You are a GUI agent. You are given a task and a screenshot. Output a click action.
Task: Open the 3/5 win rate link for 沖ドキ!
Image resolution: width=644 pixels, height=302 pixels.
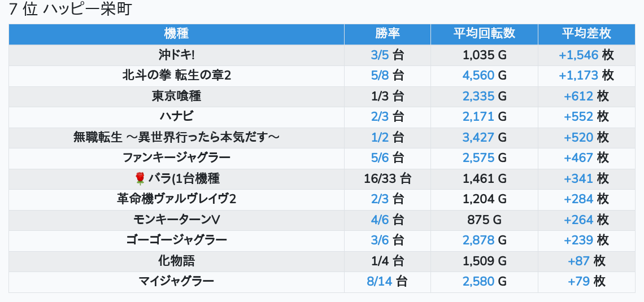[380, 55]
